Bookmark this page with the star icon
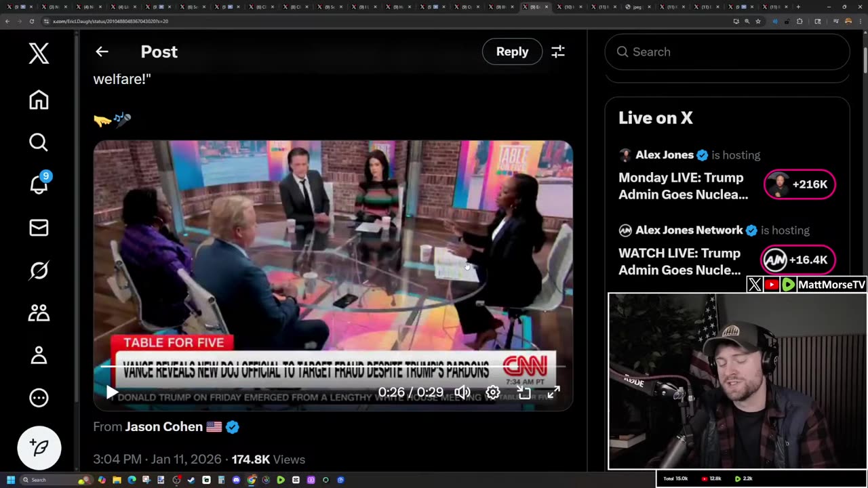This screenshot has height=488, width=868. pos(758,21)
